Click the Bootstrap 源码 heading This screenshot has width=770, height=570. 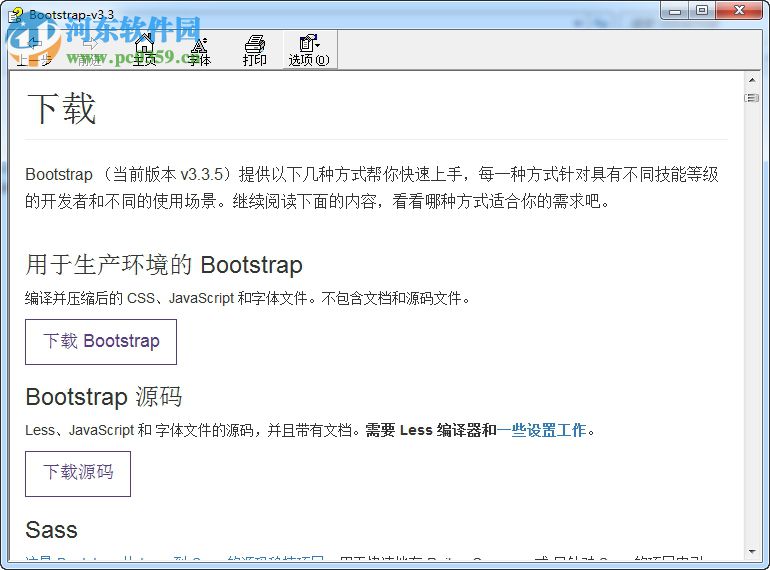pyautogui.click(x=104, y=397)
